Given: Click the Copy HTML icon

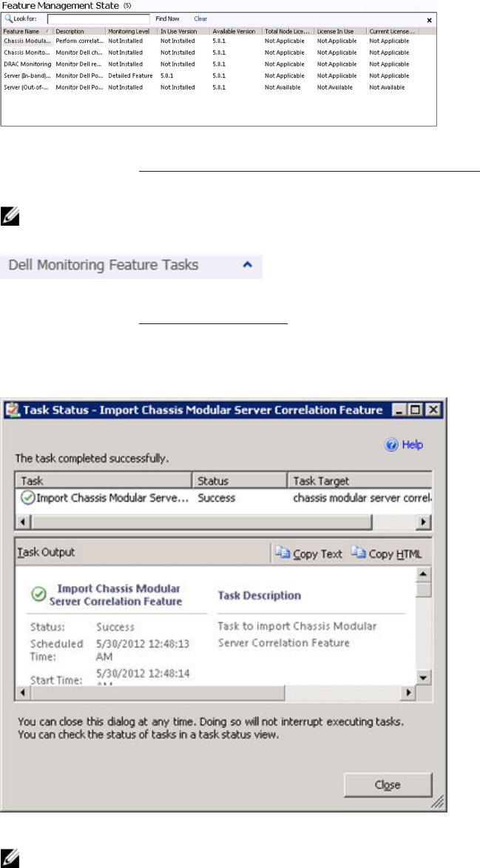Looking at the screenshot, I should [x=358, y=553].
